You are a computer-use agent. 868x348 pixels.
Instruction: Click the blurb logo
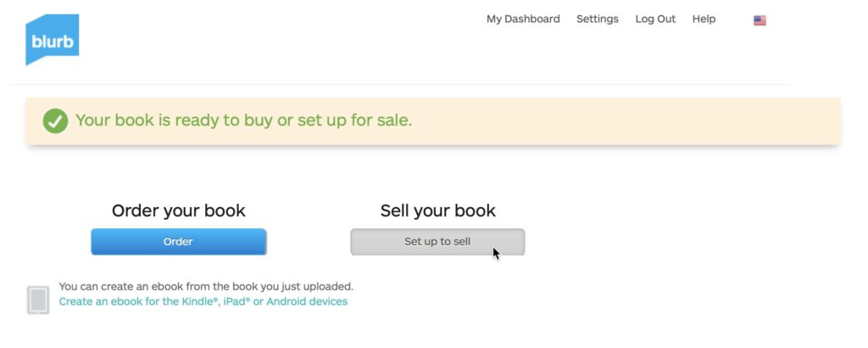(52, 39)
